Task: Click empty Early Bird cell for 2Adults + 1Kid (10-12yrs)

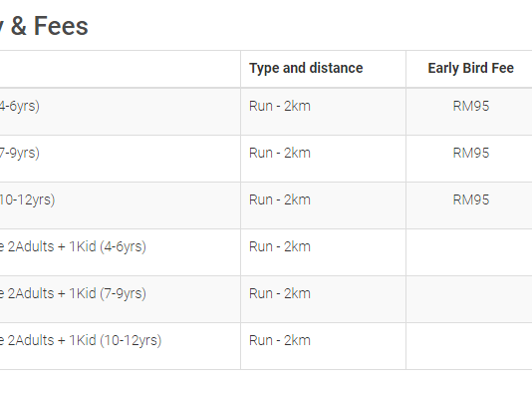Action: 469,346
